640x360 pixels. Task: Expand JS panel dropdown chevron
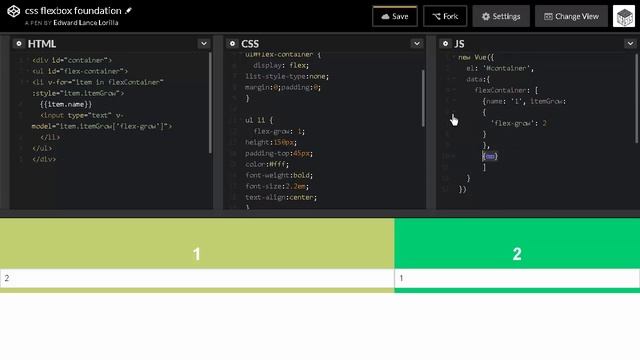pos(630,43)
